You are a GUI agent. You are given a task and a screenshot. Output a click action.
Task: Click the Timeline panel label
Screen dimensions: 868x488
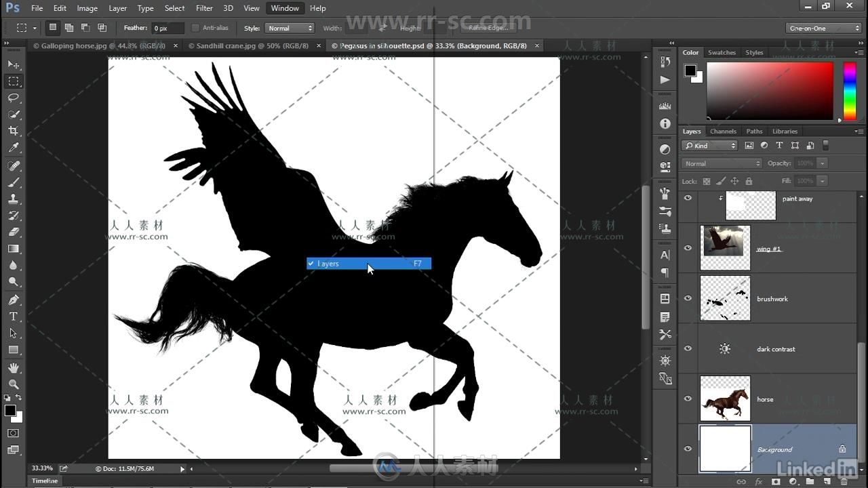[x=45, y=481]
